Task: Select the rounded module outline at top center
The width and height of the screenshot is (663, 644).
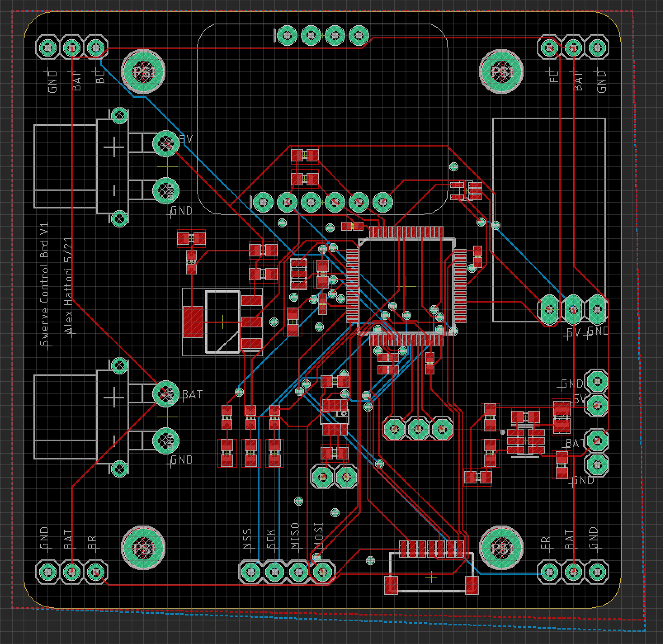Action: click(x=323, y=119)
